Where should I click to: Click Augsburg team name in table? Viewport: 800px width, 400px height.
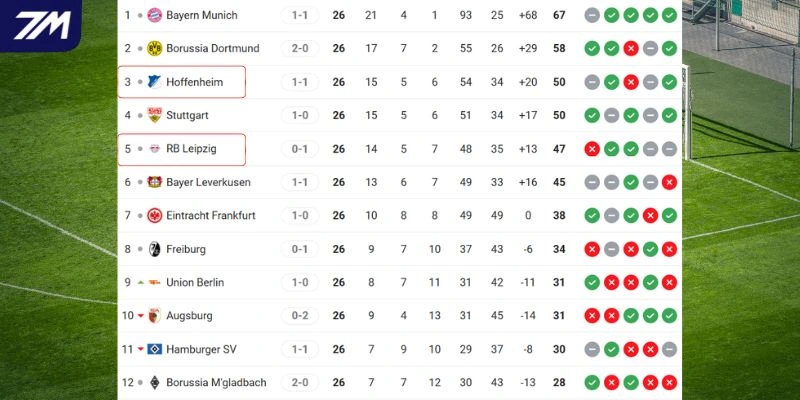(x=189, y=316)
